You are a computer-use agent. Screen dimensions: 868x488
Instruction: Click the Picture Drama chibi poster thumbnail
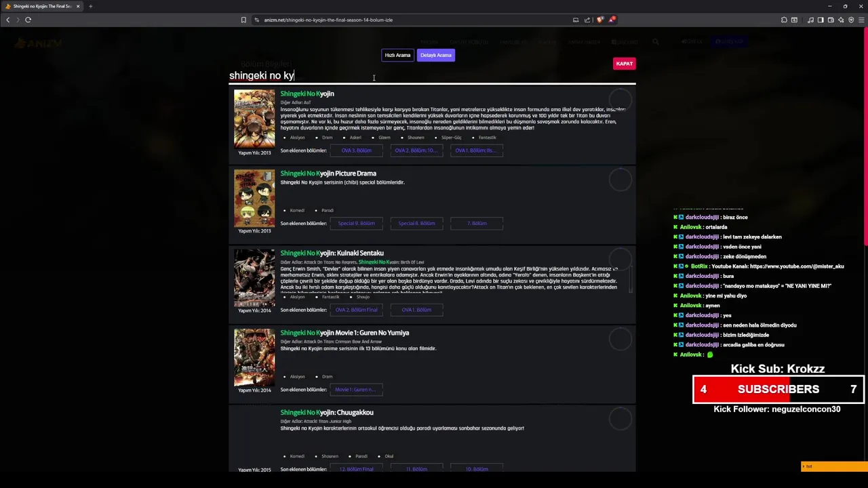(254, 198)
